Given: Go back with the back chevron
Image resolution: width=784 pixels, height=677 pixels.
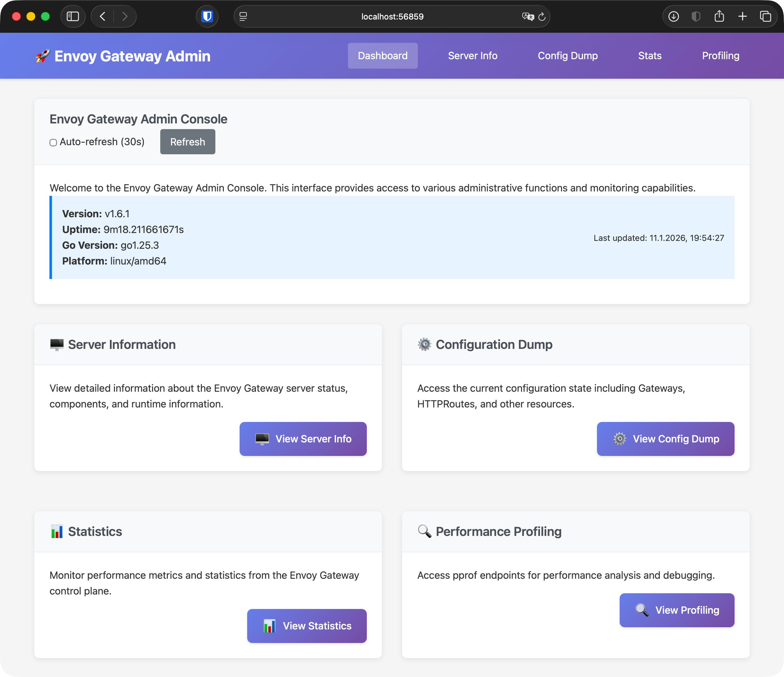Looking at the screenshot, I should click(103, 16).
